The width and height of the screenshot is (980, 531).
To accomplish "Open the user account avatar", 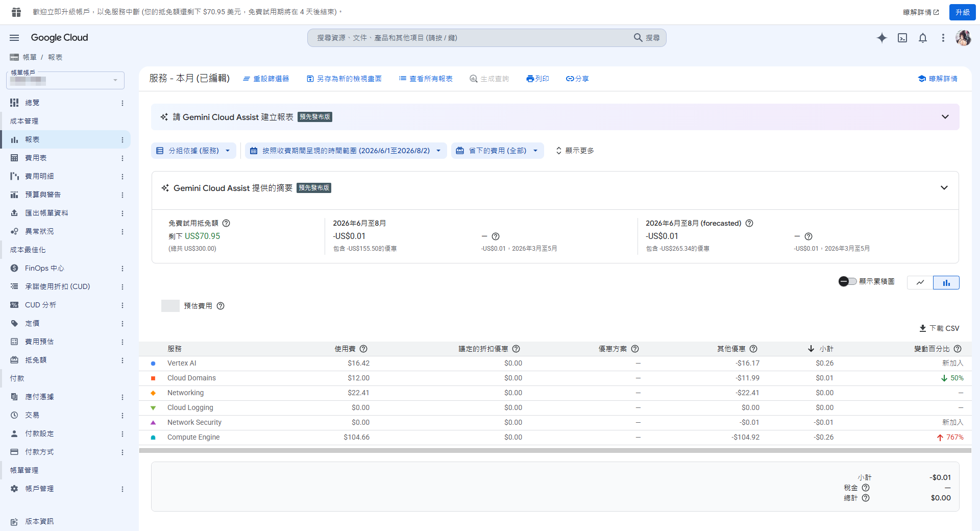I will (963, 38).
